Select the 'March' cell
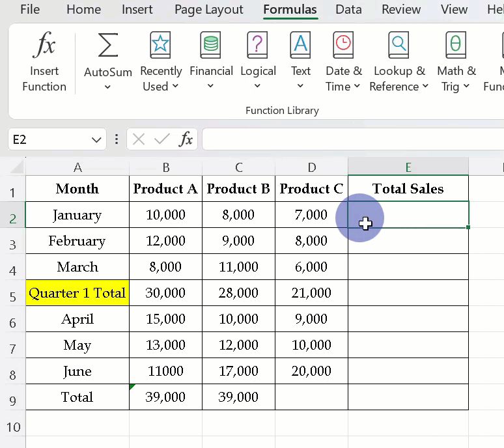The height and width of the screenshot is (448, 504). 77,267
